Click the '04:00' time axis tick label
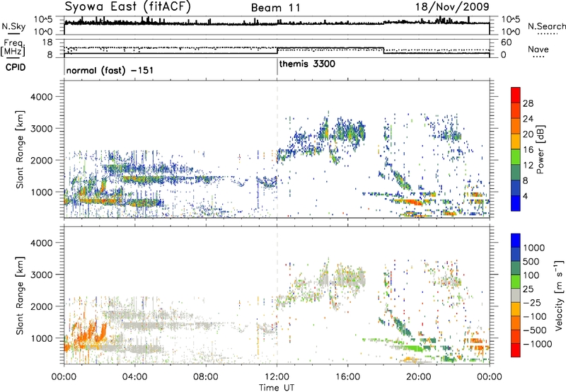The height and width of the screenshot is (392, 566). (x=134, y=377)
